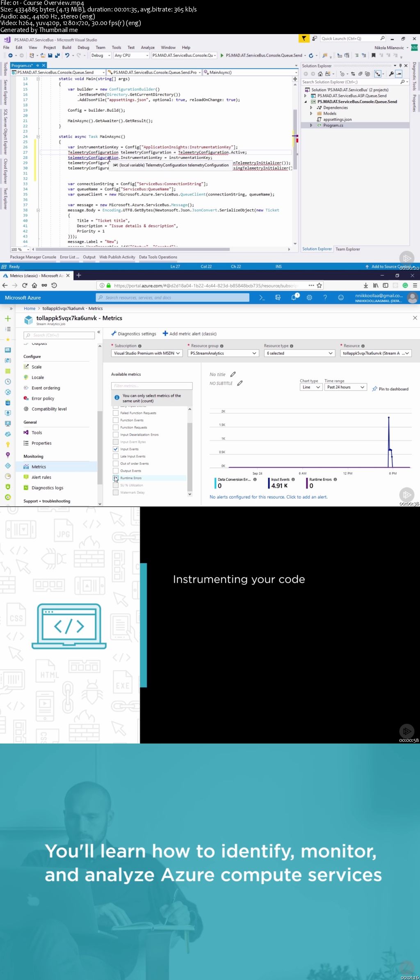
Task: Open the Resource type dropdown showing 6 selected
Action: [299, 353]
